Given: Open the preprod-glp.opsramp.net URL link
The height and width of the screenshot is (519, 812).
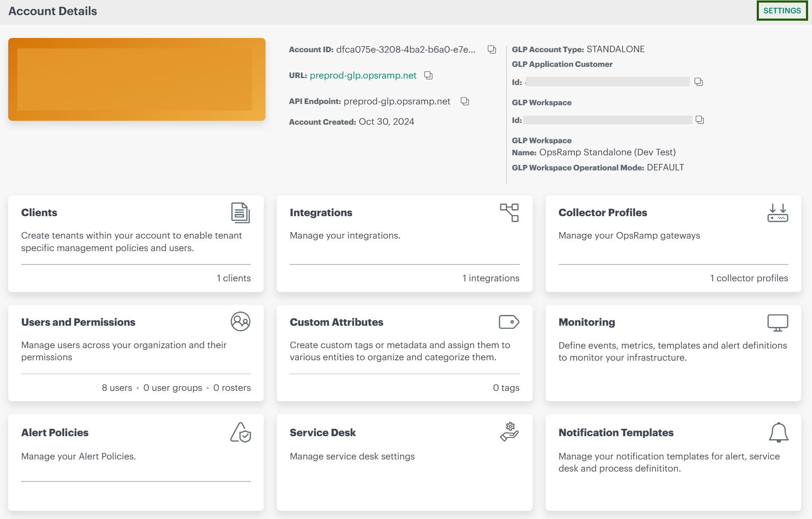Looking at the screenshot, I should tap(363, 75).
